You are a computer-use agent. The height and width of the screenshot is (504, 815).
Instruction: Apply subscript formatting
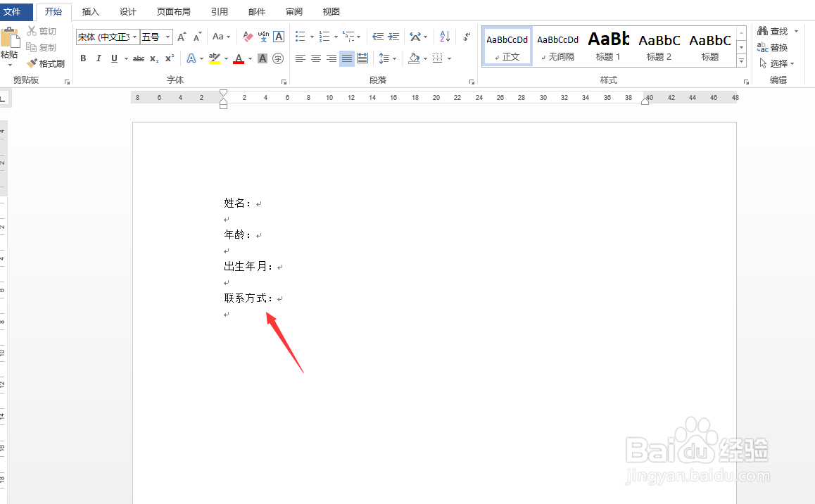(x=153, y=58)
